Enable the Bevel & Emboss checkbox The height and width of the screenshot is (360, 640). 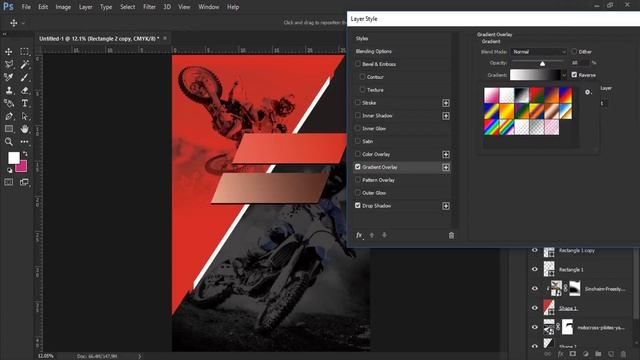tap(358, 64)
